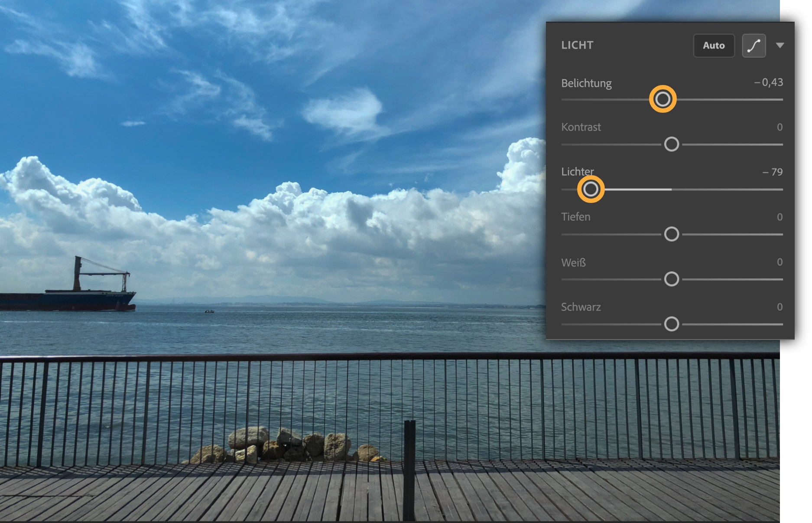The image size is (812, 523).
Task: Click the Kontrast label
Action: tap(581, 127)
